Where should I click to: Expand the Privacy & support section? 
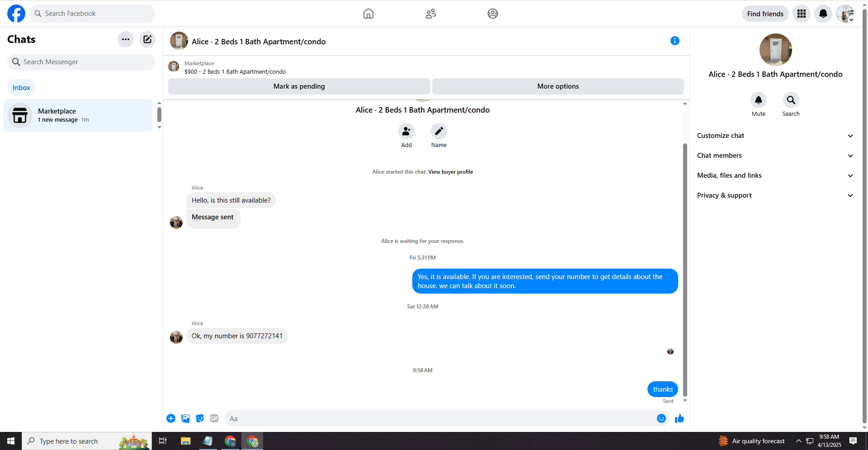(x=775, y=195)
